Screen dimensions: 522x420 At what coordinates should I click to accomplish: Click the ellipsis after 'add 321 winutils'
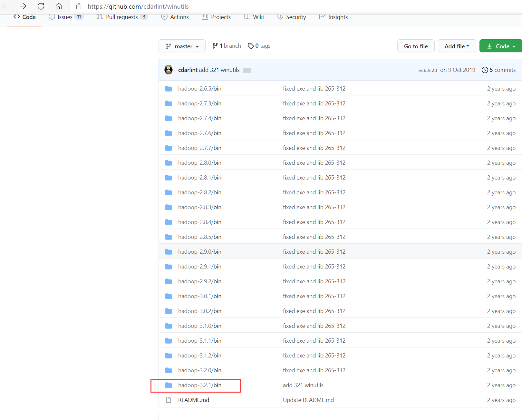pyautogui.click(x=247, y=70)
